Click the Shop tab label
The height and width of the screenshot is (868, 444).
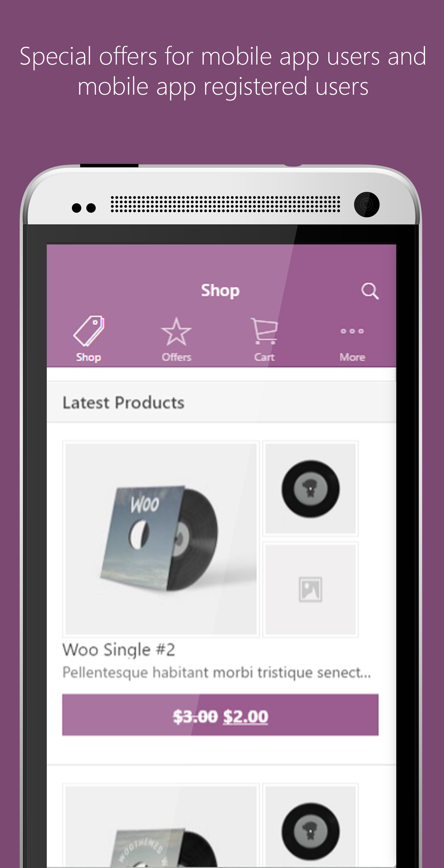[88, 357]
